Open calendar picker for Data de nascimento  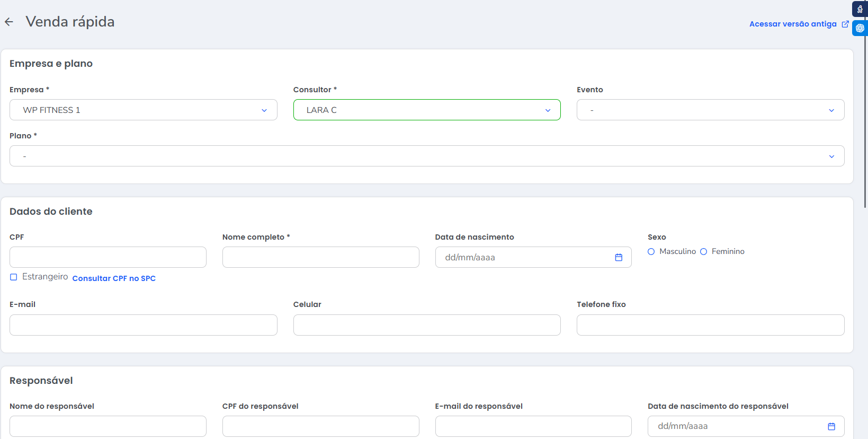pos(619,258)
